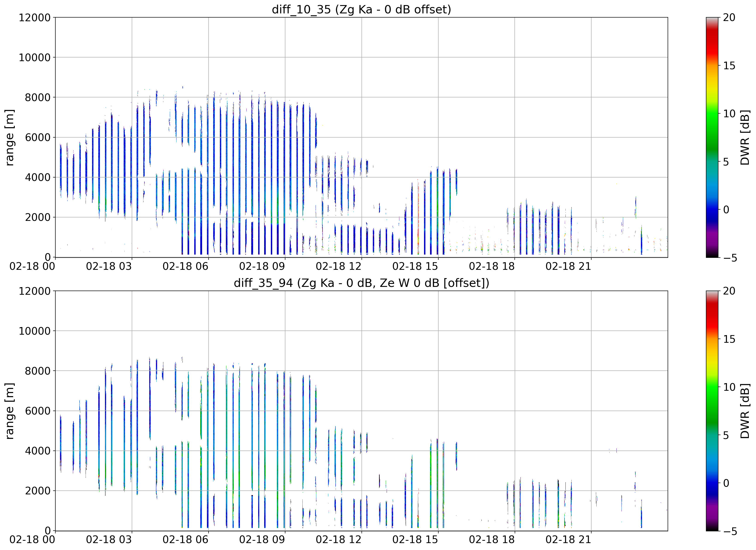Select the "02-18 03" time label under the diff_35_94 plot
Screen dimensions: 756x550
(109, 540)
